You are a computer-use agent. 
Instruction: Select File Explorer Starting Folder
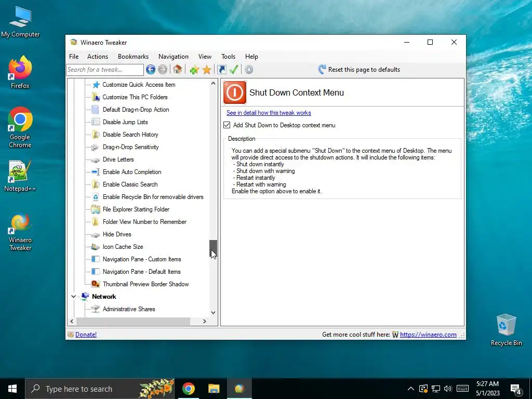point(136,209)
